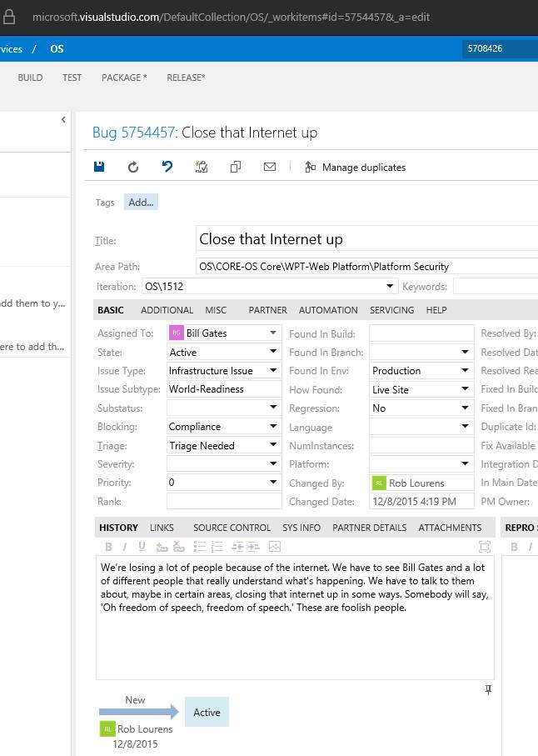Apply bulleted list formatting
Image resolution: width=538 pixels, height=756 pixels.
tap(199, 547)
